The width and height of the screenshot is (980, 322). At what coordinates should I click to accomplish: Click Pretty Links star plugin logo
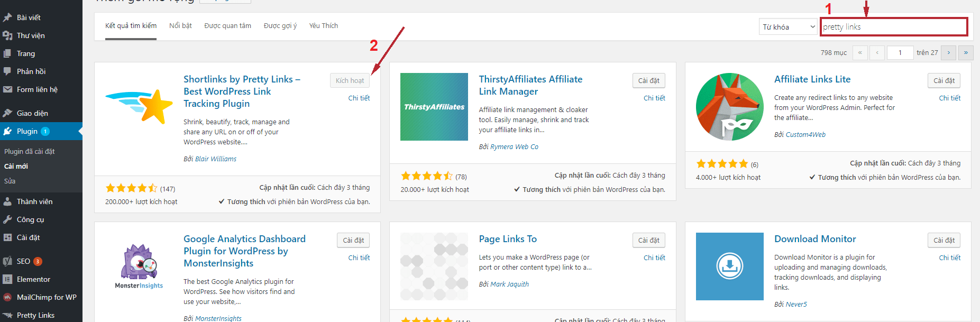tap(139, 107)
